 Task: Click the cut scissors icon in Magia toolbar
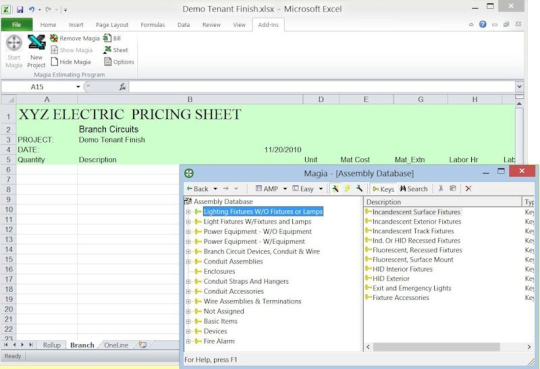(440, 188)
